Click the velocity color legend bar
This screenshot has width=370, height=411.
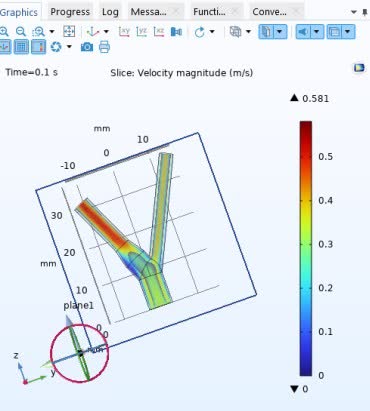[x=306, y=248]
